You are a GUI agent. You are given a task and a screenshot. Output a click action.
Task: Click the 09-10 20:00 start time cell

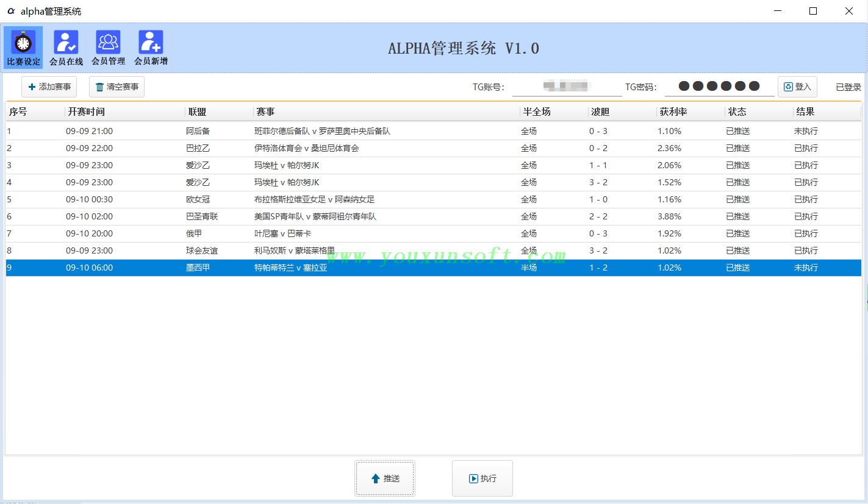(89, 233)
